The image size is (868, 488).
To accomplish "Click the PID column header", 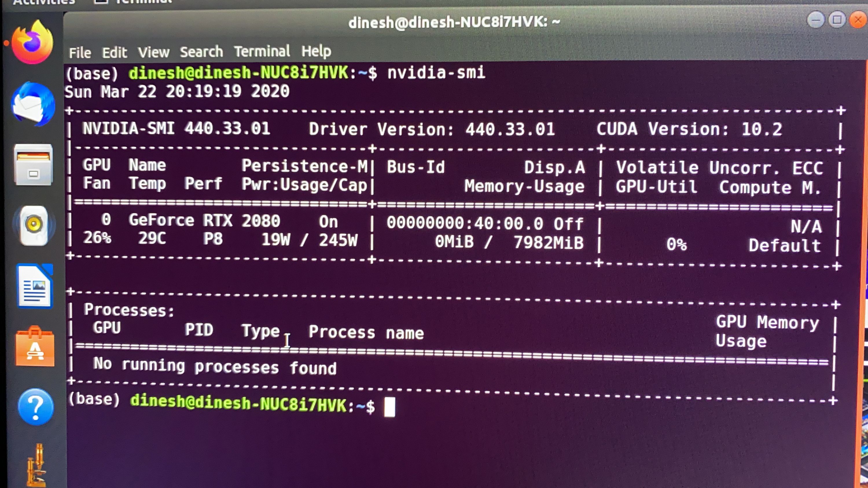I will pyautogui.click(x=199, y=329).
